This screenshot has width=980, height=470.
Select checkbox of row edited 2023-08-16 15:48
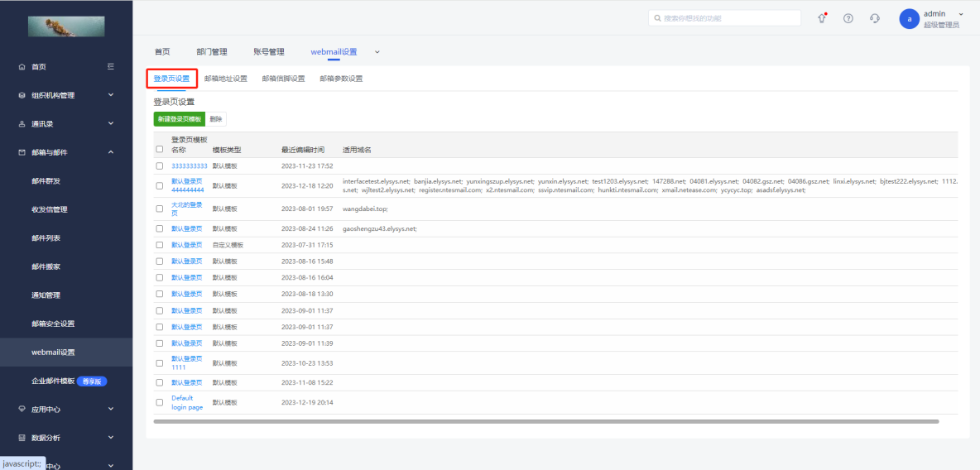pos(160,261)
